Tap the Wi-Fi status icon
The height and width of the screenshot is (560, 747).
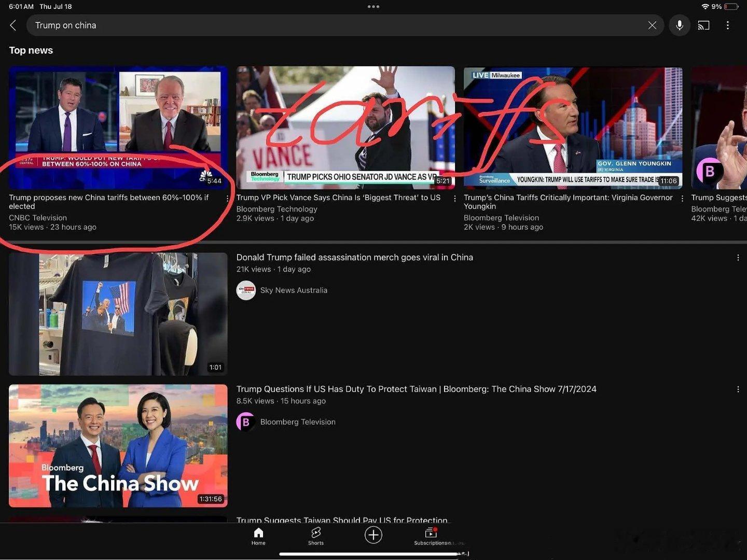coord(705,7)
